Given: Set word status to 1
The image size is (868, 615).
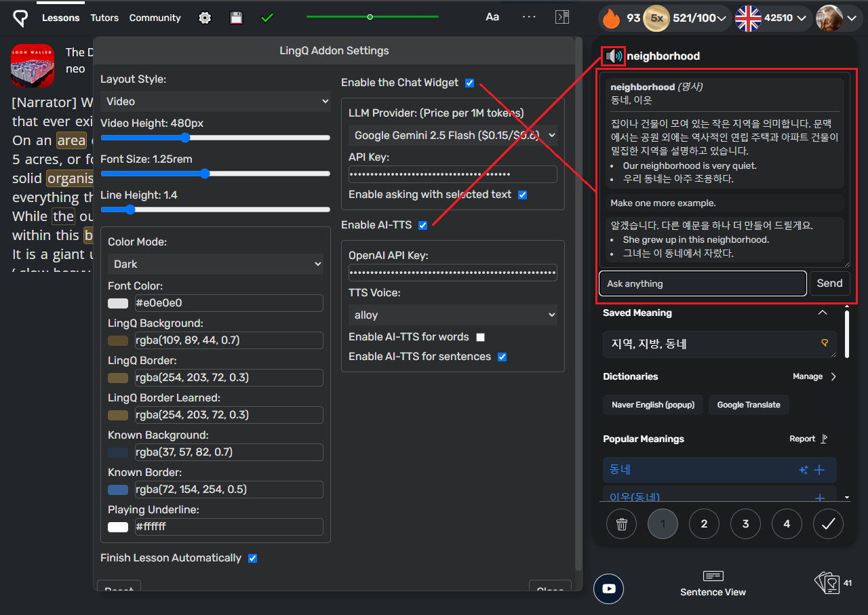Looking at the screenshot, I should click(x=663, y=523).
